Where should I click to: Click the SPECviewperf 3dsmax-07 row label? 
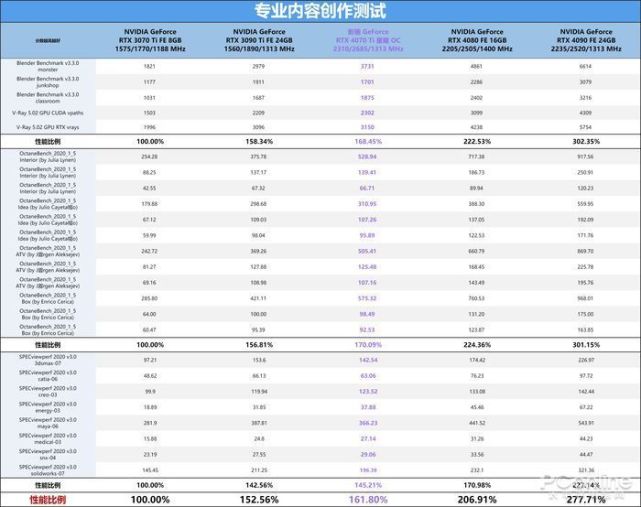click(48, 360)
